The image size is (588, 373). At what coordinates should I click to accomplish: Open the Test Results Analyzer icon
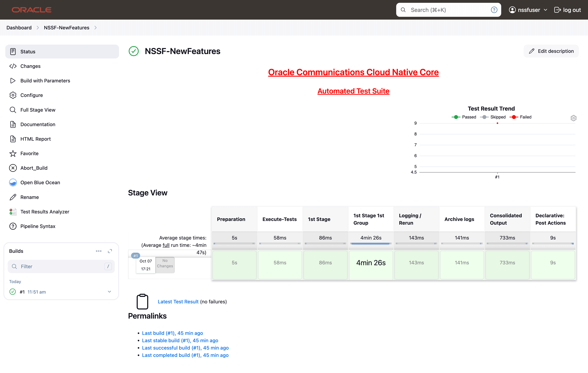point(13,212)
